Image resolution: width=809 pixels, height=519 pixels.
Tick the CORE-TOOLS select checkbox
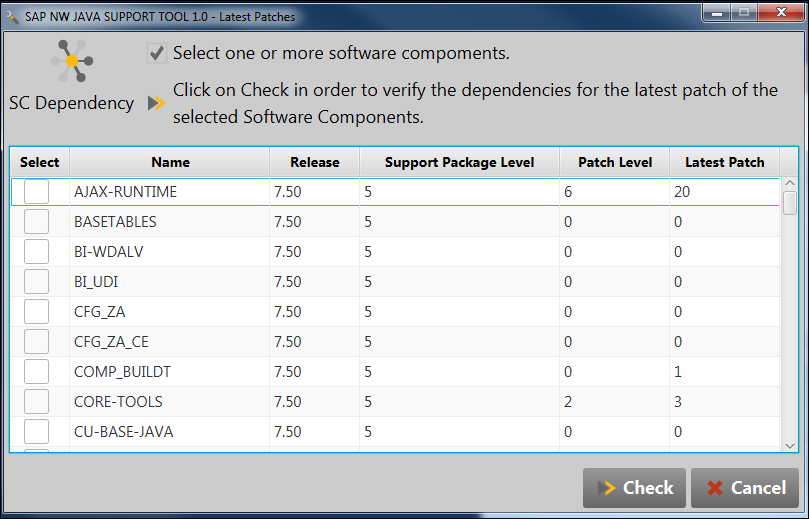pos(37,401)
